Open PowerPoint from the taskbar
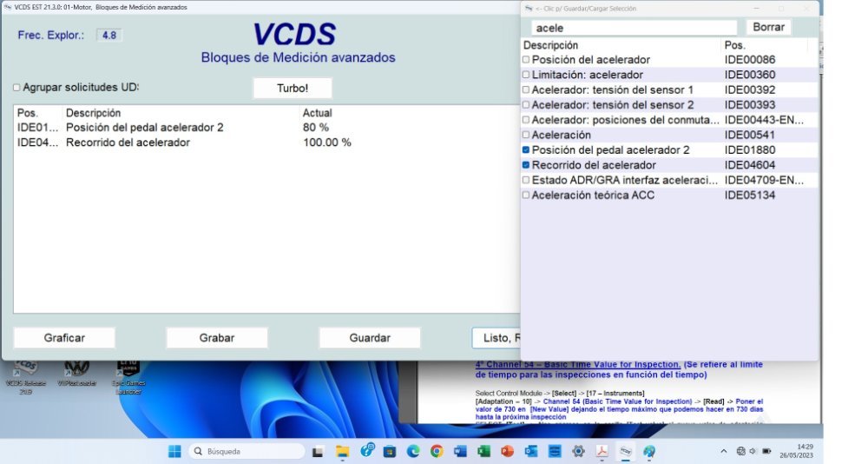This screenshot has height=464, width=868. point(507,451)
